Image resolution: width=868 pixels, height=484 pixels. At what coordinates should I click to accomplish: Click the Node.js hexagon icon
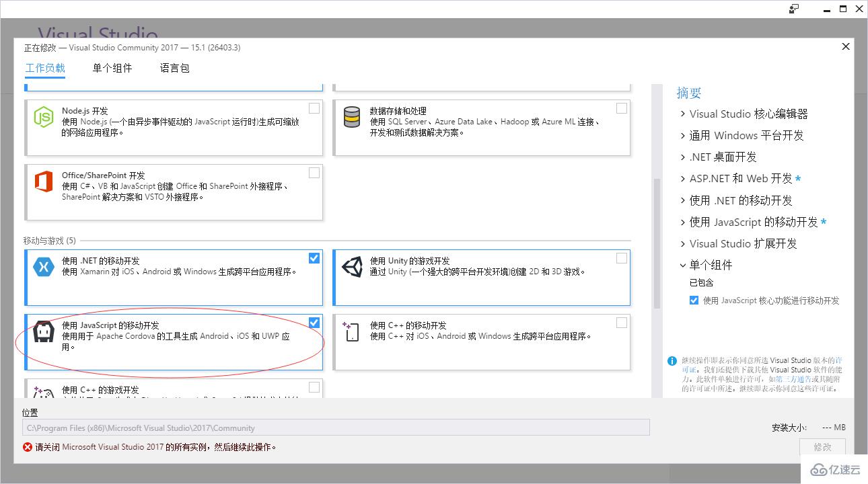click(44, 117)
